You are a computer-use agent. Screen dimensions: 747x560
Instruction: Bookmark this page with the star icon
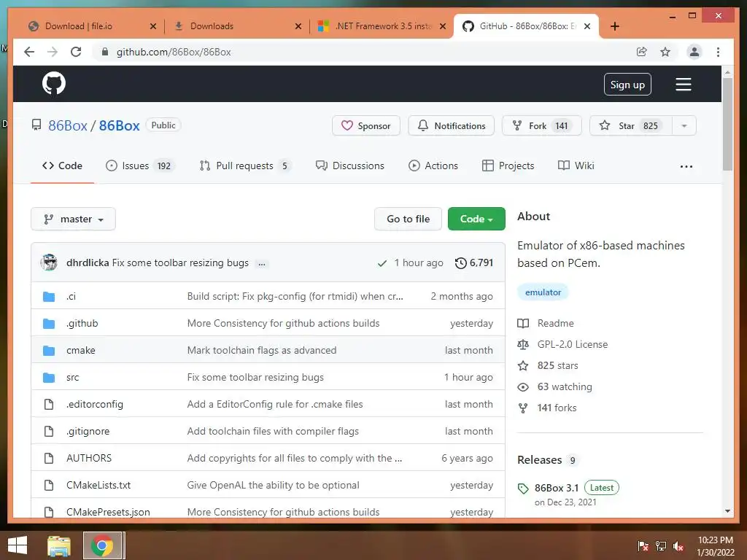point(665,52)
